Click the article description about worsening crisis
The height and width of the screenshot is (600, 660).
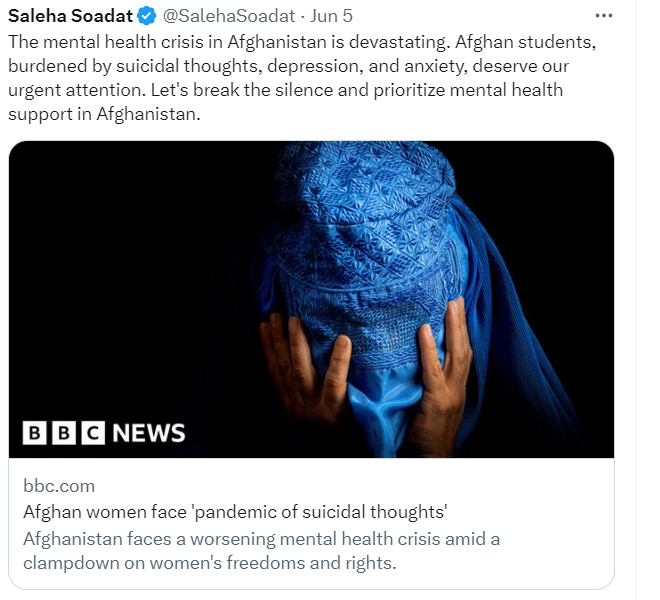tap(261, 551)
